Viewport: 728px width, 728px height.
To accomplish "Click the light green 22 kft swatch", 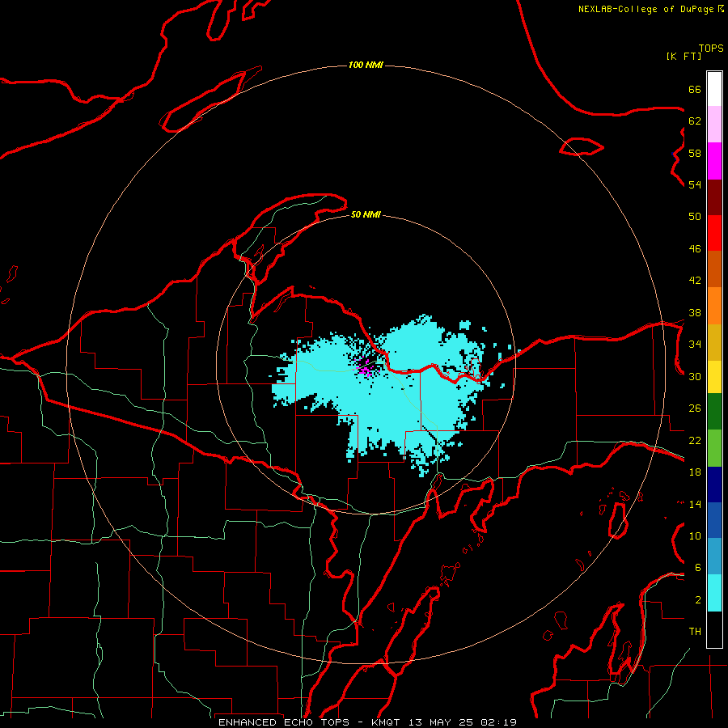I will pyautogui.click(x=714, y=448).
